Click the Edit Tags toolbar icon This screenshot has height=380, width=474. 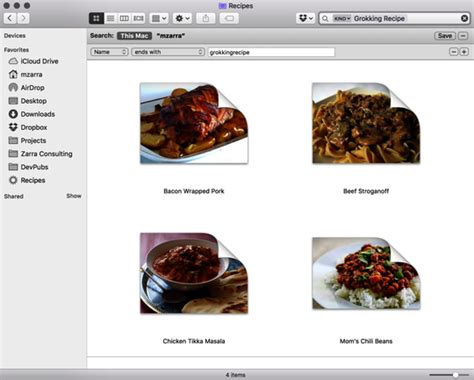229,18
